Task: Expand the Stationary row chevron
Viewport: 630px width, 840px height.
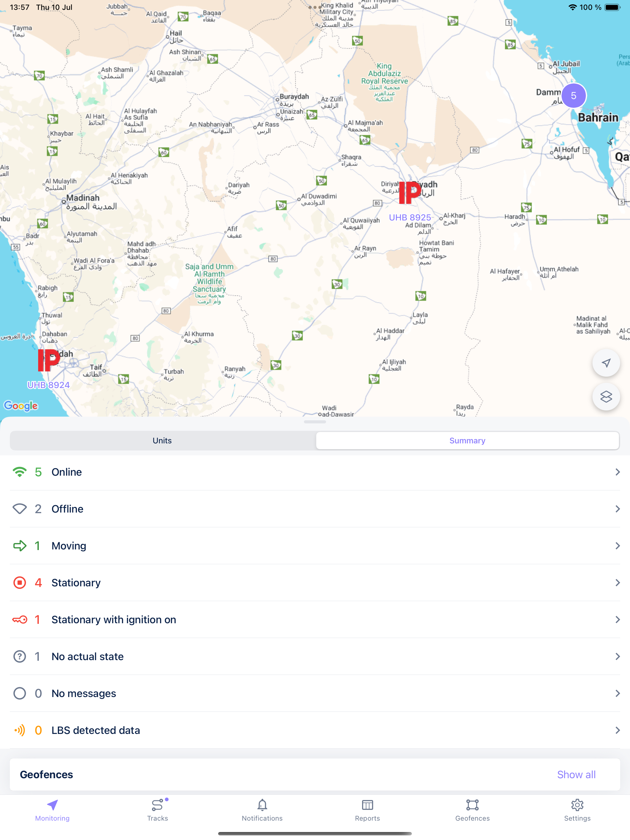Action: [x=617, y=583]
